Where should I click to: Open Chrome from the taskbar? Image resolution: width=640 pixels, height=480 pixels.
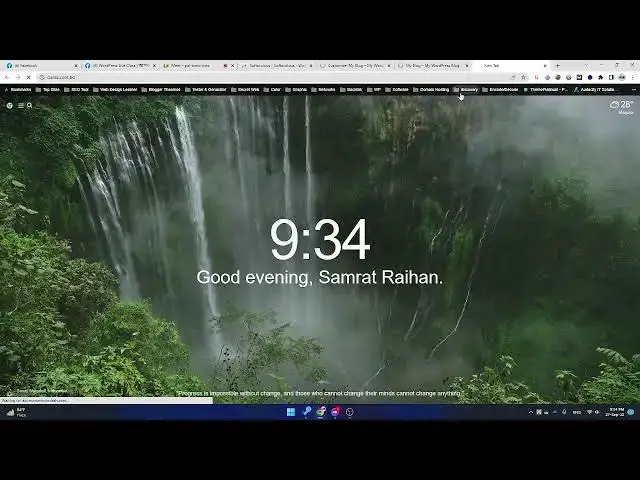(x=321, y=412)
